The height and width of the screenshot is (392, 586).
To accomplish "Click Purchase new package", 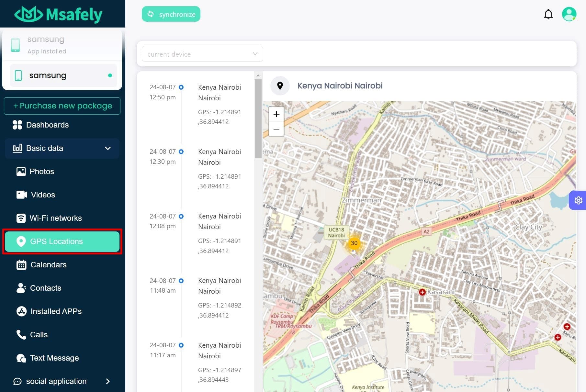I will coord(62,106).
